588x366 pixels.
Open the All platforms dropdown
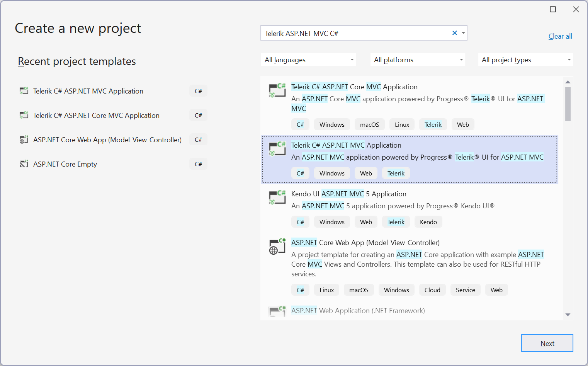[417, 60]
